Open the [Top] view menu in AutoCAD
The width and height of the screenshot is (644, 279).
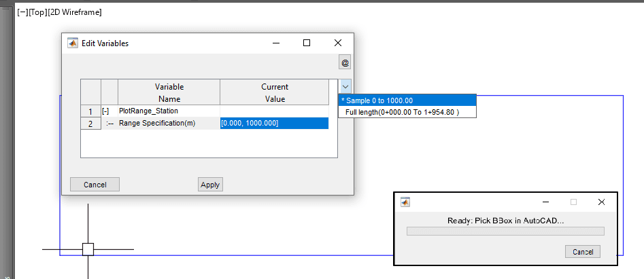point(38,12)
